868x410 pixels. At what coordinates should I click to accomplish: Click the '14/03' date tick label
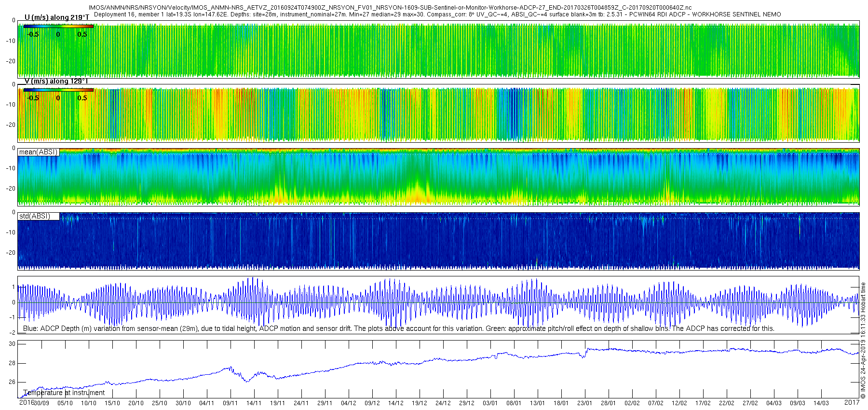(821, 403)
